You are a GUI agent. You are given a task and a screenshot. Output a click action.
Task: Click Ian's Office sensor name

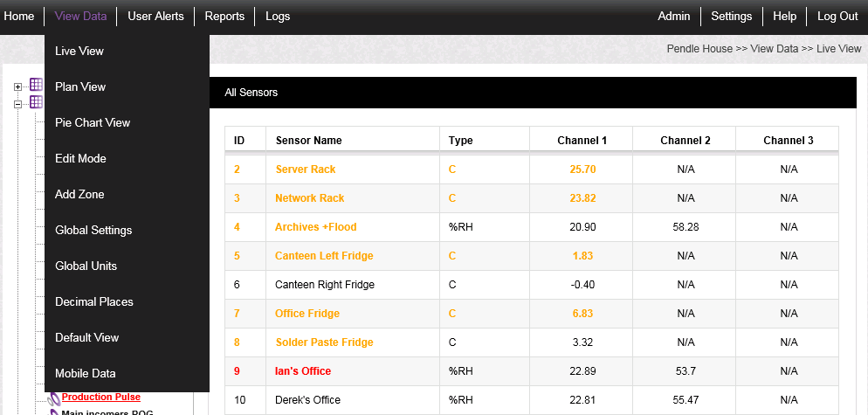coord(303,371)
